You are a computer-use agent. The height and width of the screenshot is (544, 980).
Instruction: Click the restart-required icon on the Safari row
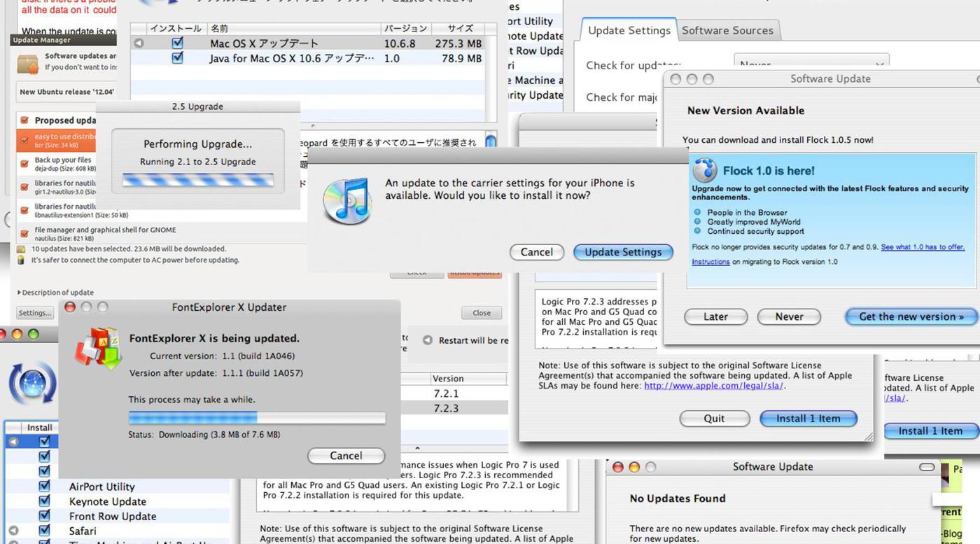point(13,531)
